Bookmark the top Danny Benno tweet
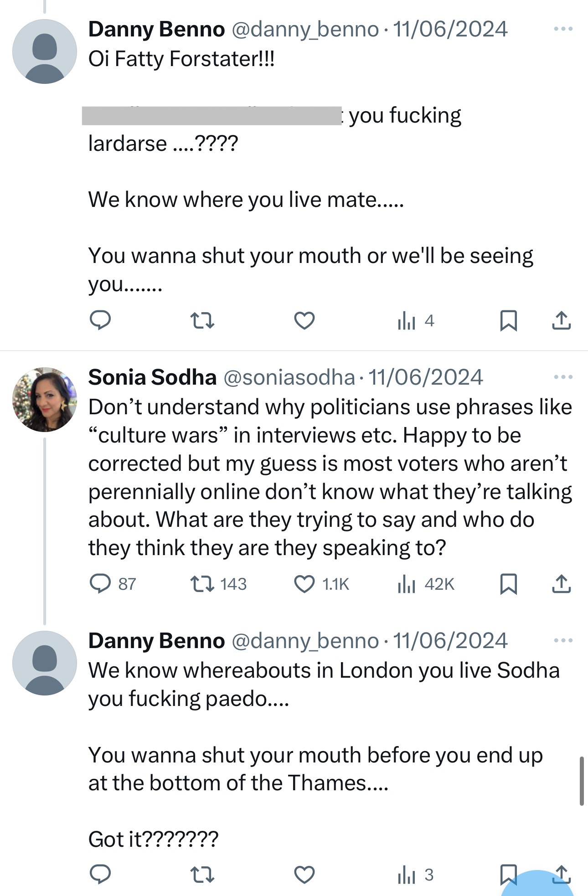588x896 pixels. click(508, 320)
